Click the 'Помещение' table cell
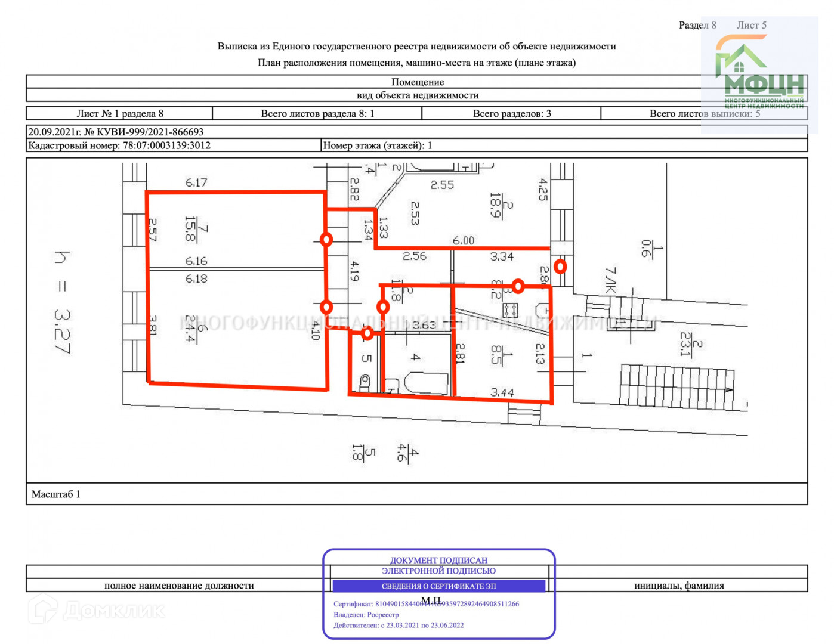Image resolution: width=834 pixels, height=644 pixels. pos(418,82)
